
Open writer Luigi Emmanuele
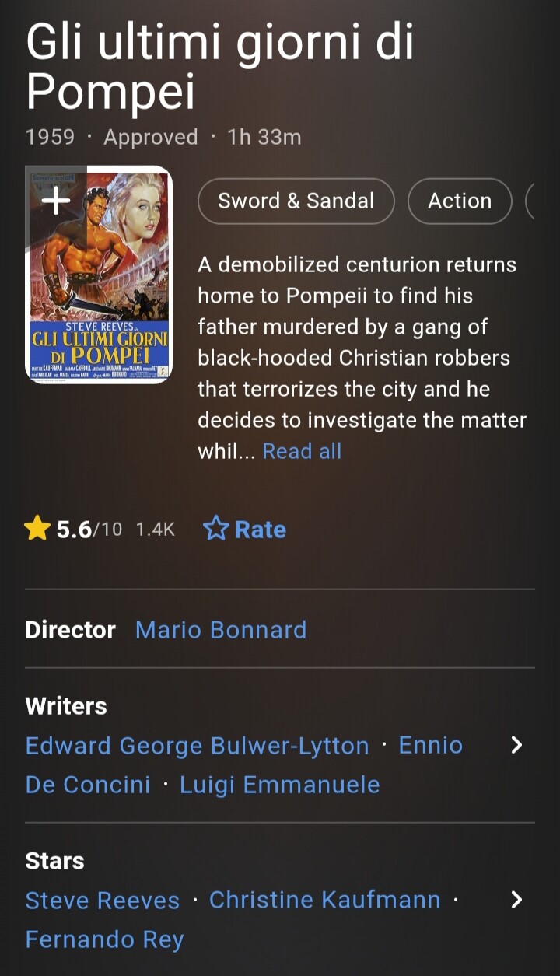(280, 785)
